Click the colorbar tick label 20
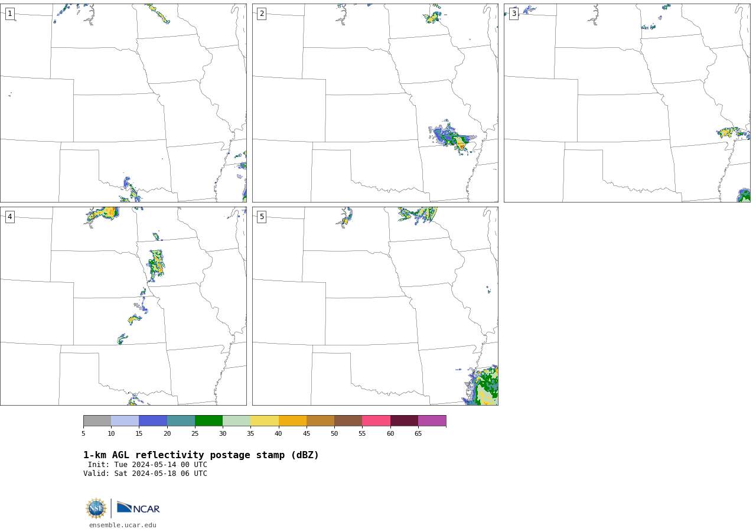756x532 pixels. click(167, 434)
